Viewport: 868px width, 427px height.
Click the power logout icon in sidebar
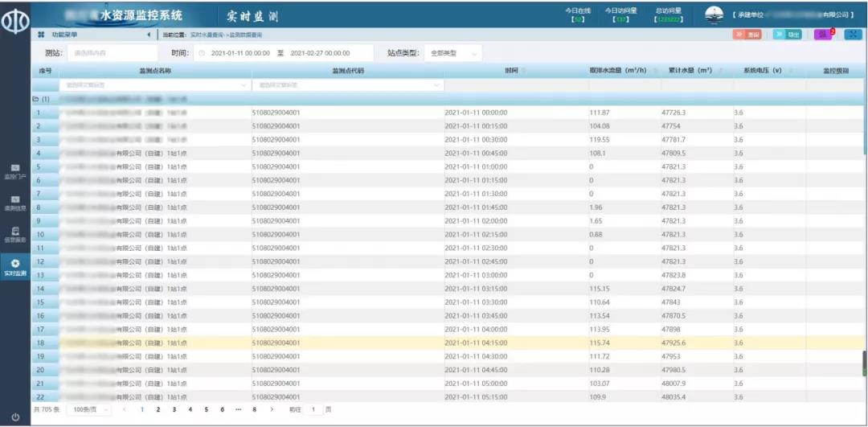pos(15,416)
